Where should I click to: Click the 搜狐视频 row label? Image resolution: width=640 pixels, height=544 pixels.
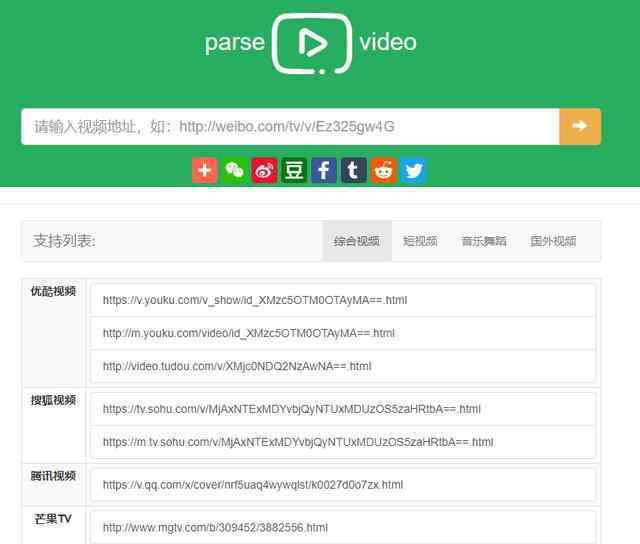tap(53, 400)
